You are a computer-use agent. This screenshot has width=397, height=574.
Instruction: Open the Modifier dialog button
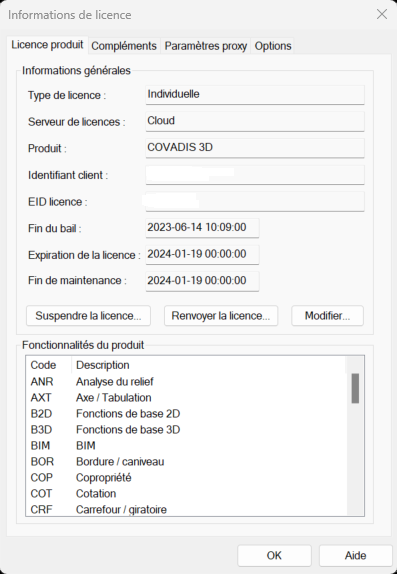point(327,316)
